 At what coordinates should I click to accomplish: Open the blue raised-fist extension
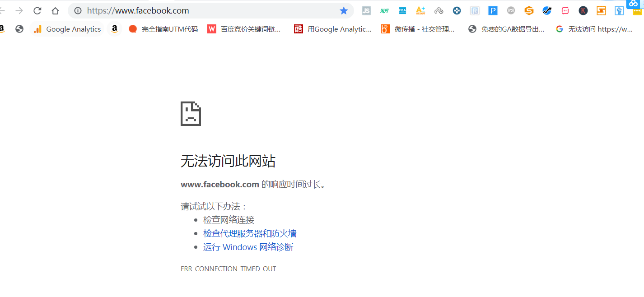[x=619, y=11]
